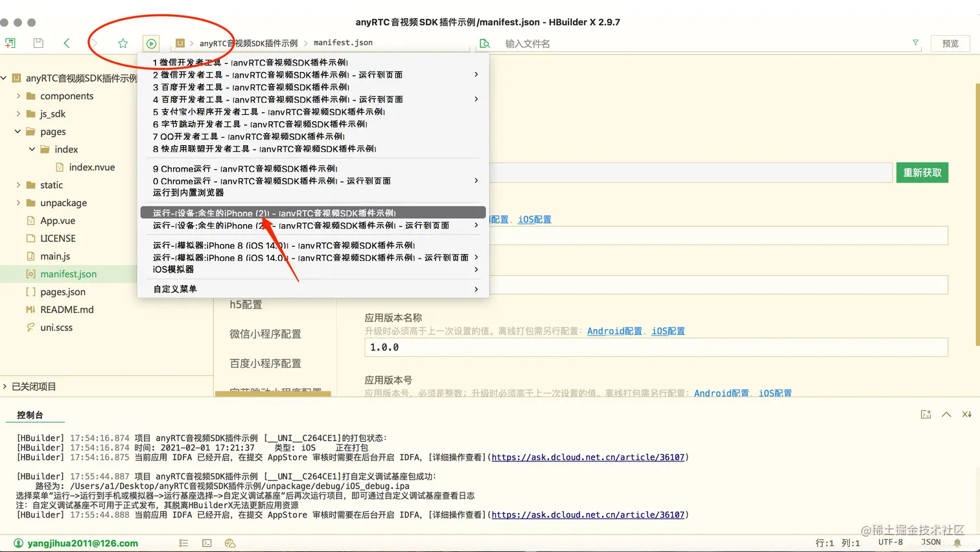Select 1 微信开发者工具 menu entry
980x552 pixels.
click(x=314, y=62)
